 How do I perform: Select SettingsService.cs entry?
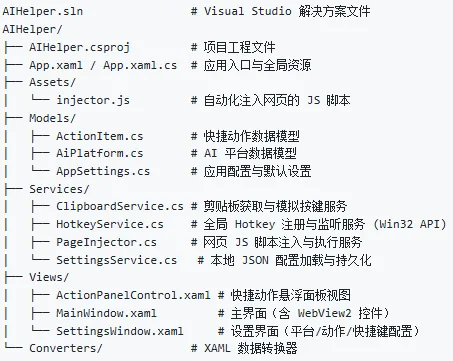click(x=116, y=260)
